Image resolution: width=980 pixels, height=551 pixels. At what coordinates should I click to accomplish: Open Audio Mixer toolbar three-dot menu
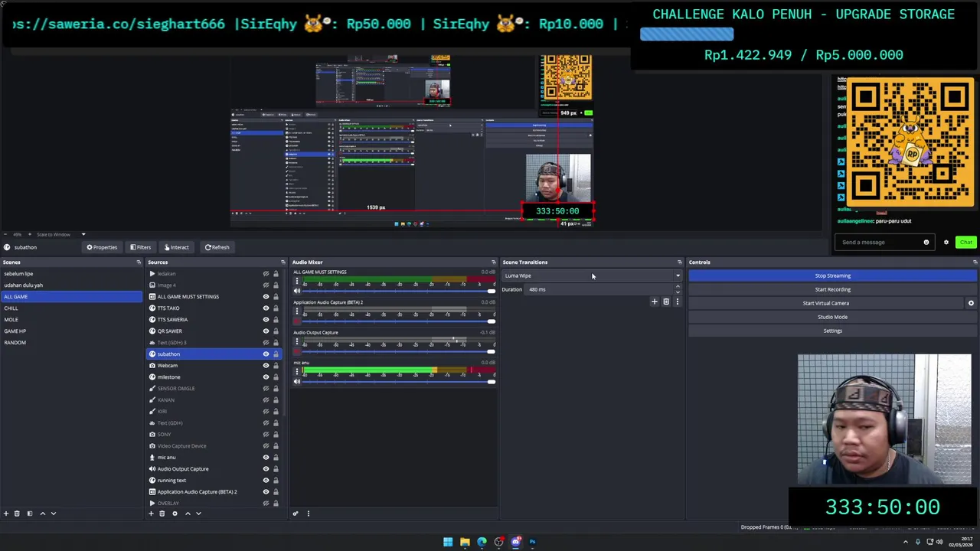(309, 514)
